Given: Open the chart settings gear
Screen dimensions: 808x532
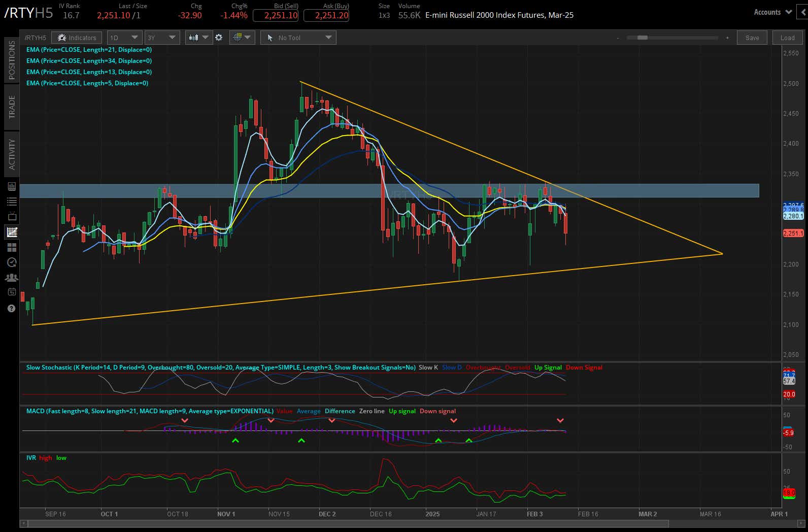Looking at the screenshot, I should click(219, 38).
